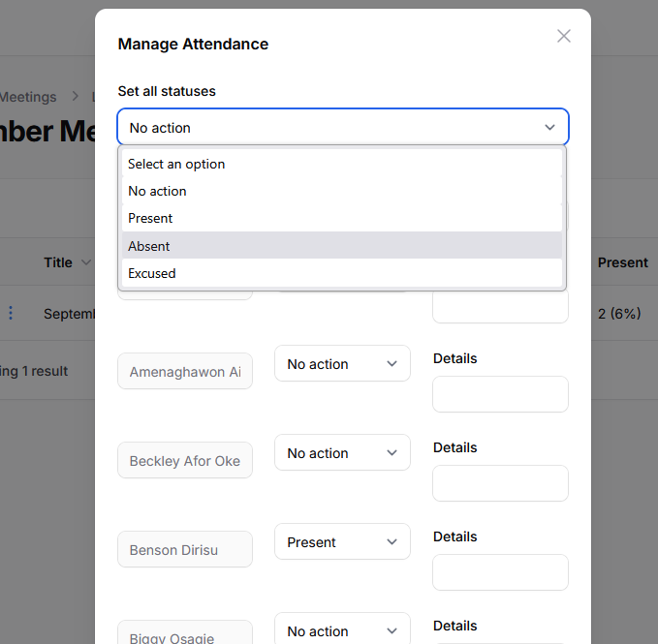Choose 'Present' from the dropdown list
This screenshot has width=658, height=644.
(150, 218)
